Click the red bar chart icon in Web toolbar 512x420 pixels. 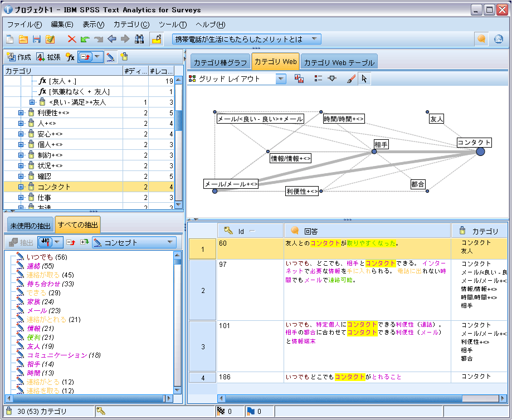pos(299,79)
